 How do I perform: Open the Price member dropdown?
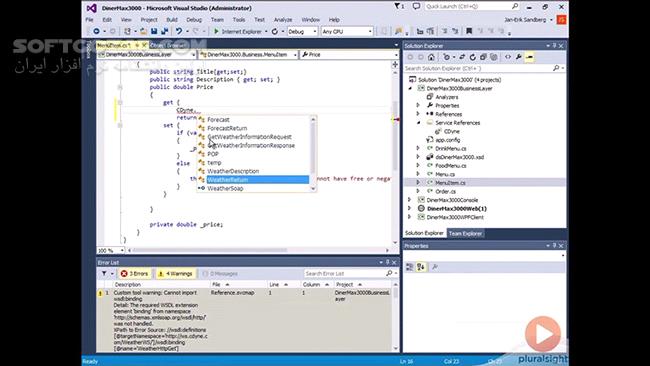click(x=349, y=54)
